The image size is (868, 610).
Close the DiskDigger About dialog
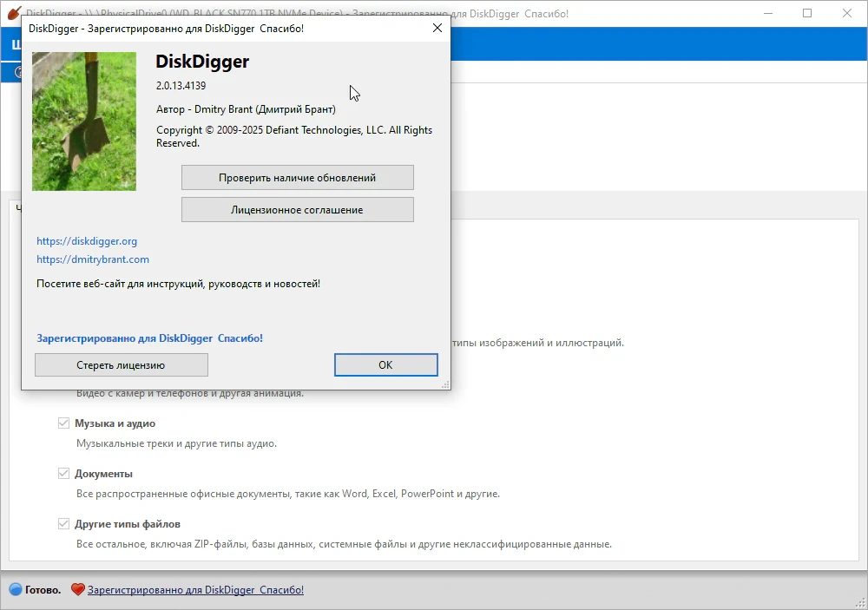pyautogui.click(x=437, y=28)
